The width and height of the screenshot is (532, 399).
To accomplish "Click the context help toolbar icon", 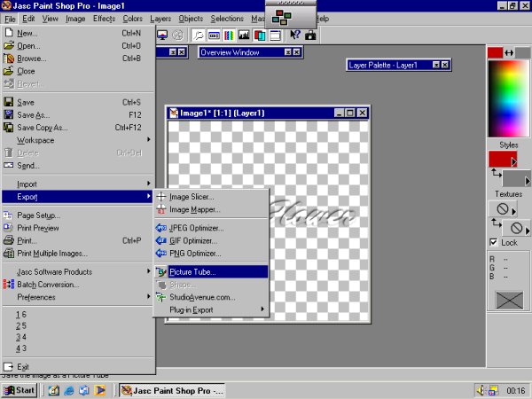I will coord(295,35).
